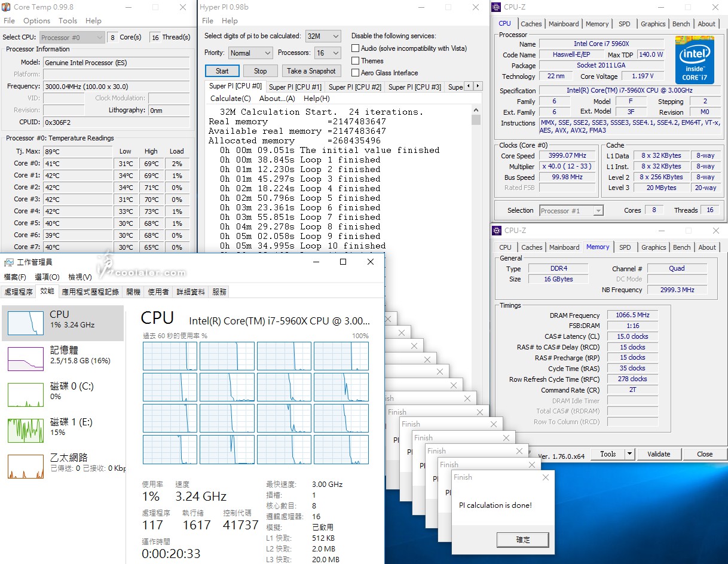Click the Task Manager title bar icon
The image size is (728, 564).
click(x=9, y=262)
